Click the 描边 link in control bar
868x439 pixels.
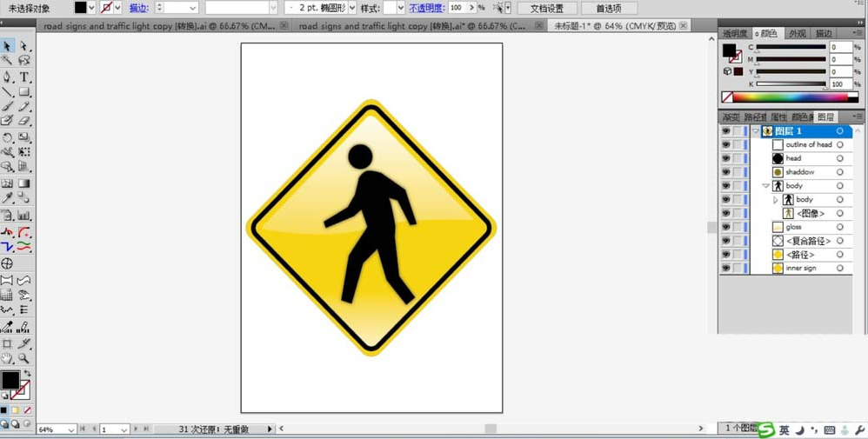coord(138,9)
